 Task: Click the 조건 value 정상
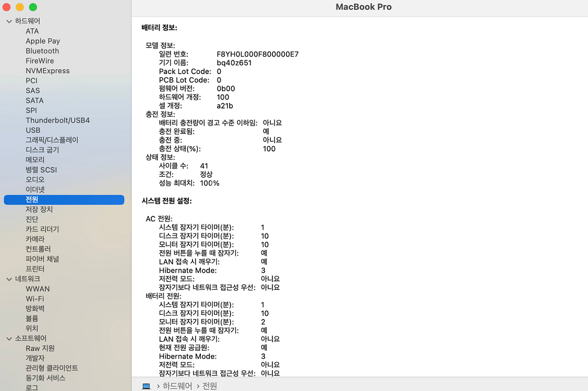[206, 174]
